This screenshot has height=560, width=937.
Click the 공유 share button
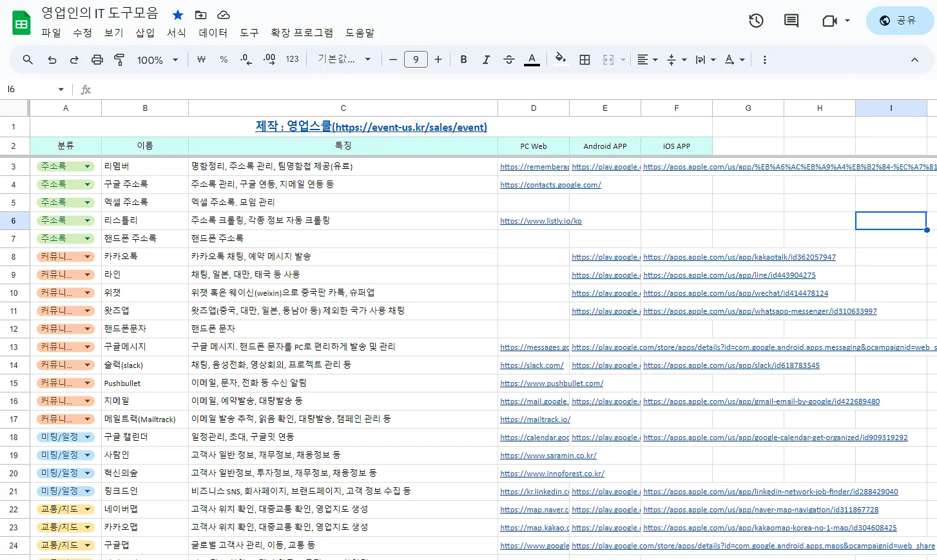(x=900, y=21)
